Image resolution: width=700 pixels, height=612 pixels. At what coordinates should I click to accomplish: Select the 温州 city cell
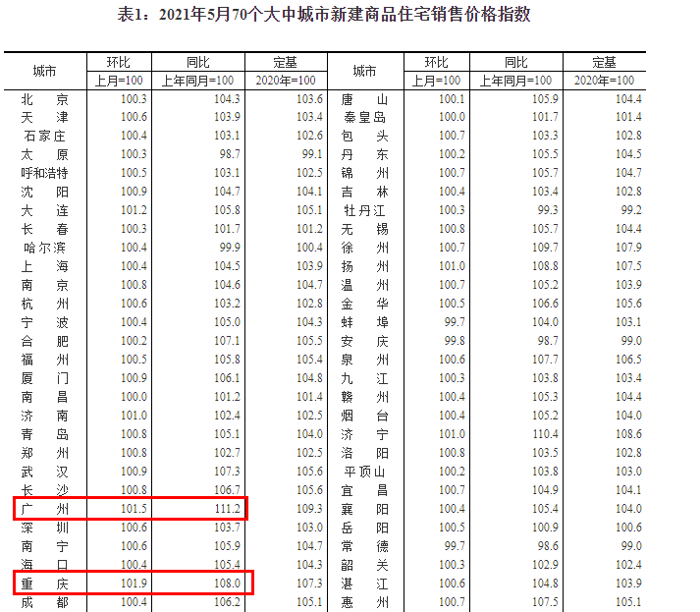point(365,285)
